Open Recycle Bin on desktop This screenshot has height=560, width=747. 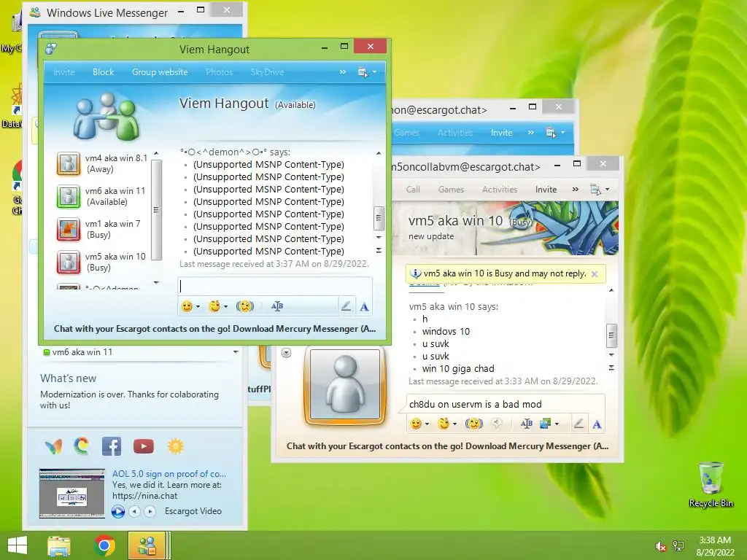coord(711,484)
